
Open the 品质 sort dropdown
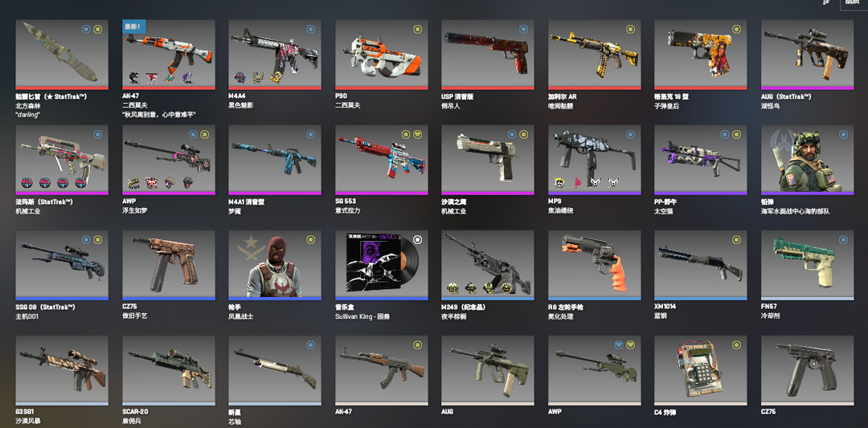(x=854, y=3)
